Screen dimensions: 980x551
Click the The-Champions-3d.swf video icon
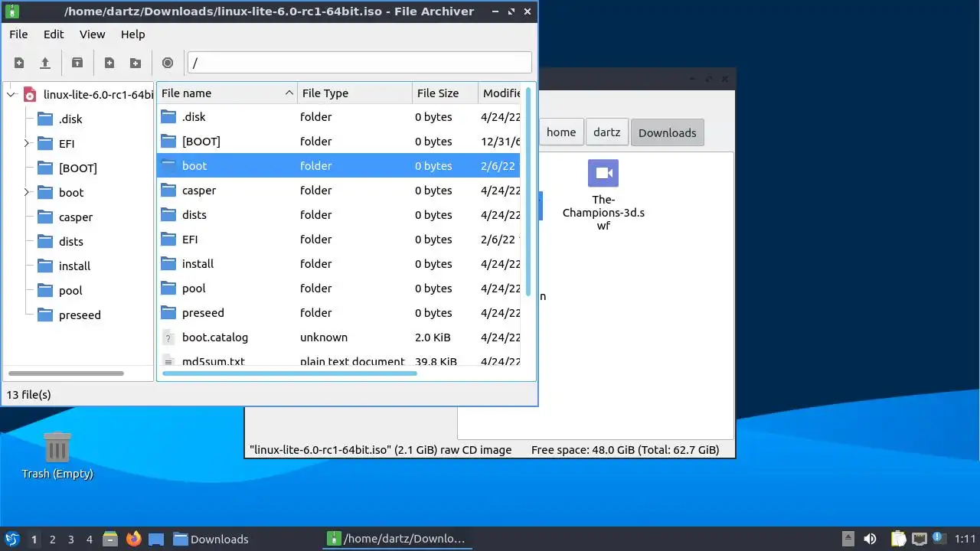603,173
